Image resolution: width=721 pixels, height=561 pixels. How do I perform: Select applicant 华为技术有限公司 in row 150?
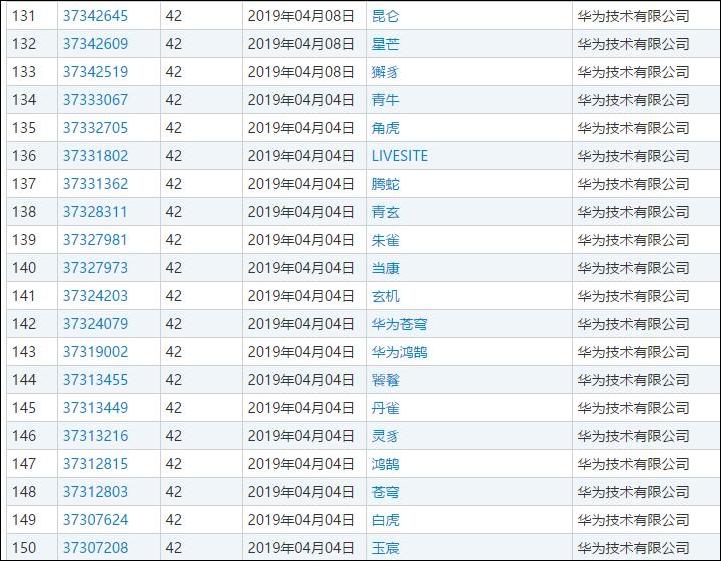tap(634, 548)
